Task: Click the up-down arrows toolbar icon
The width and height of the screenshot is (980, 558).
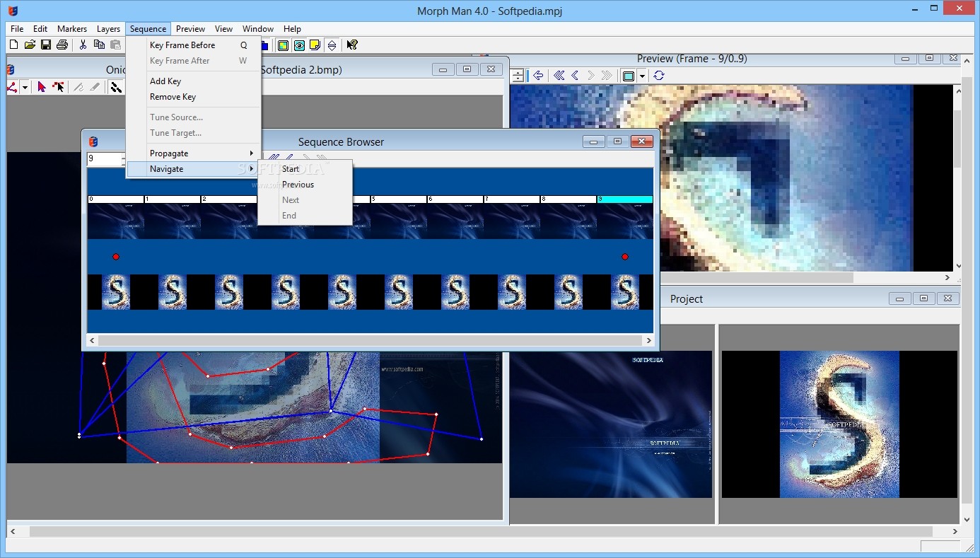Action: pos(332,45)
